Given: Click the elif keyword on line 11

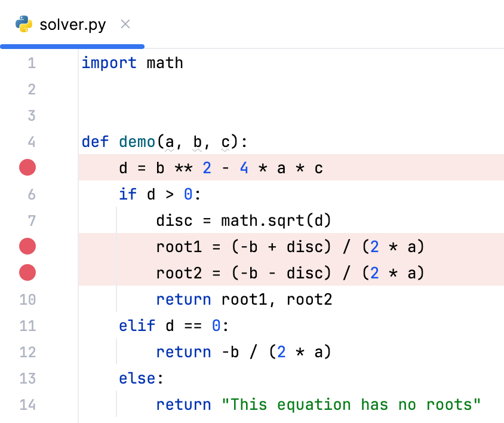Looking at the screenshot, I should (137, 326).
